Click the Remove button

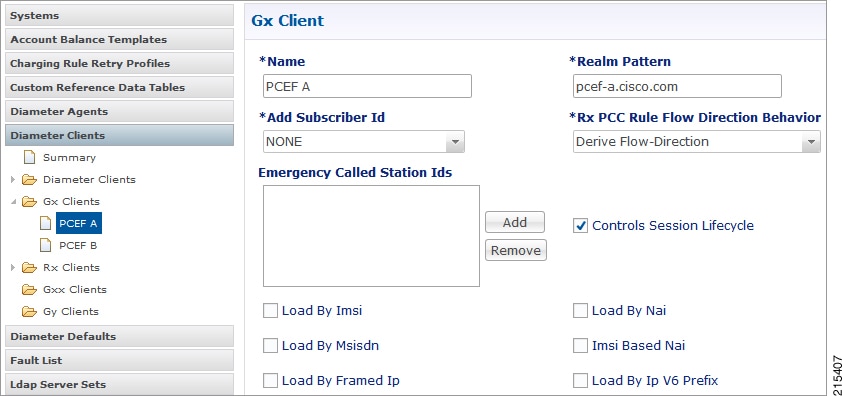[516, 250]
